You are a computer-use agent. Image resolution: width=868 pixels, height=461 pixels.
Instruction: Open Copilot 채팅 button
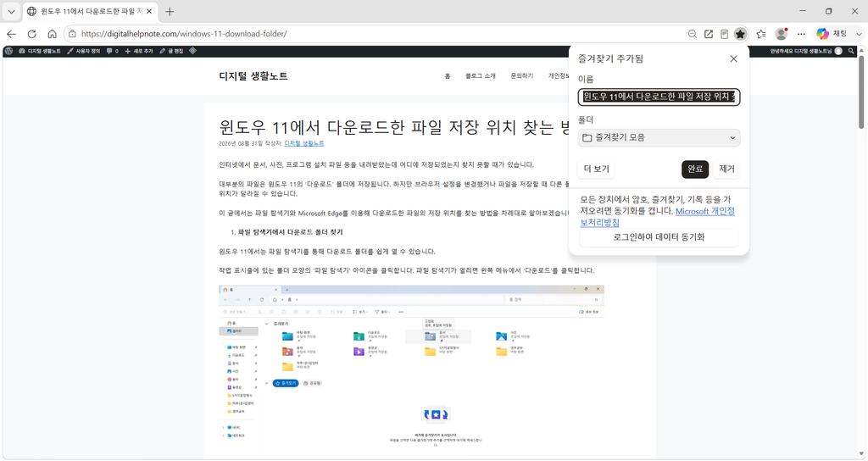[832, 34]
